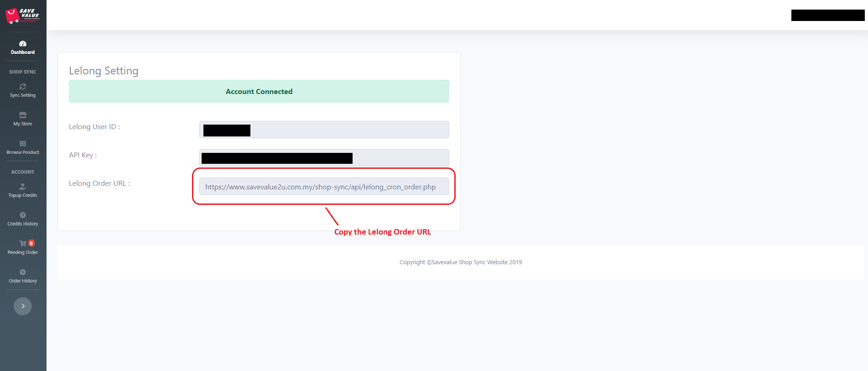Click the Save Value logo
Screen dimensions: 868x371
coord(22,16)
